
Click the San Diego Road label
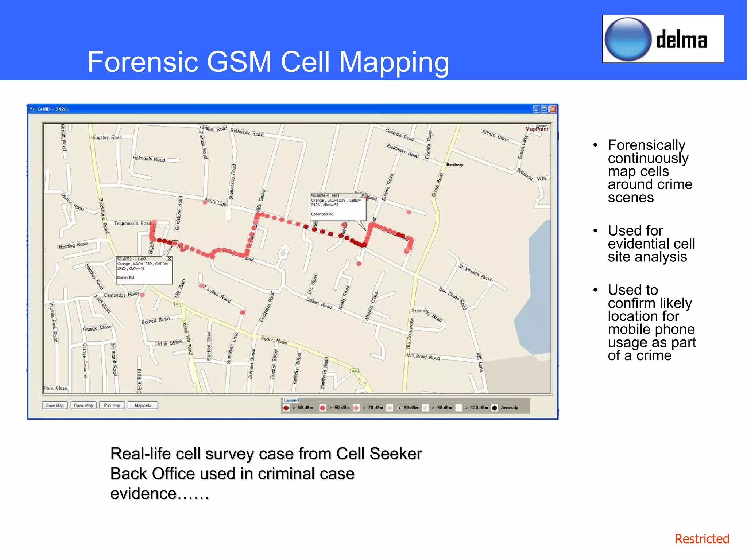click(453, 298)
